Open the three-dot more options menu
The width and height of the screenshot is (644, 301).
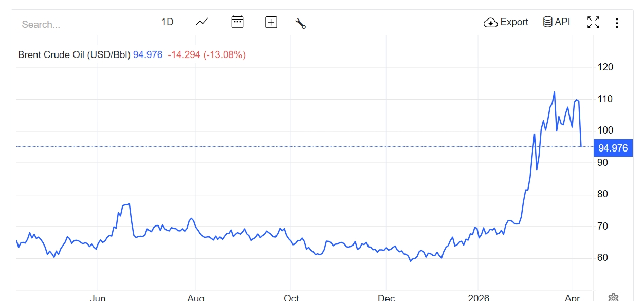click(x=617, y=23)
